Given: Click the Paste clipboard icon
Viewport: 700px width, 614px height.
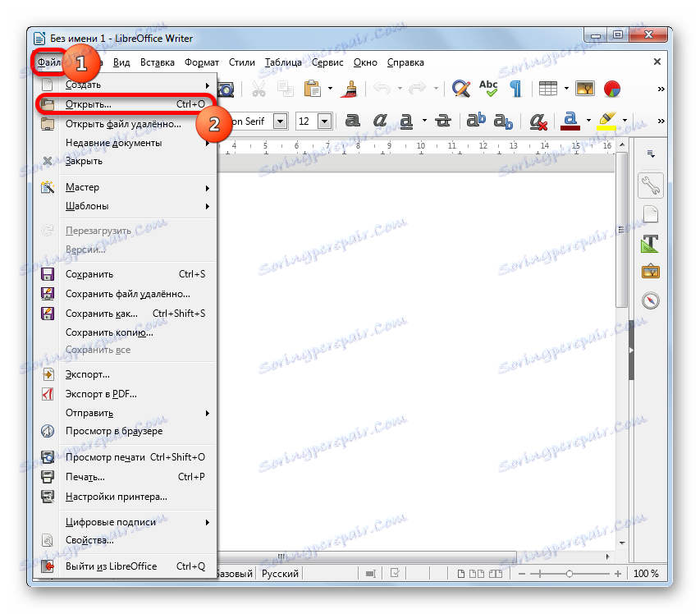Looking at the screenshot, I should [x=313, y=89].
